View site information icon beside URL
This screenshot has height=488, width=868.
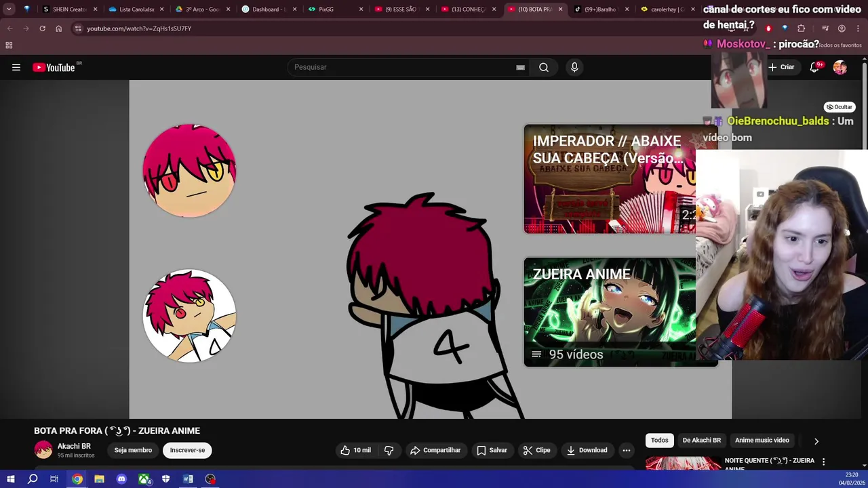[78, 28]
